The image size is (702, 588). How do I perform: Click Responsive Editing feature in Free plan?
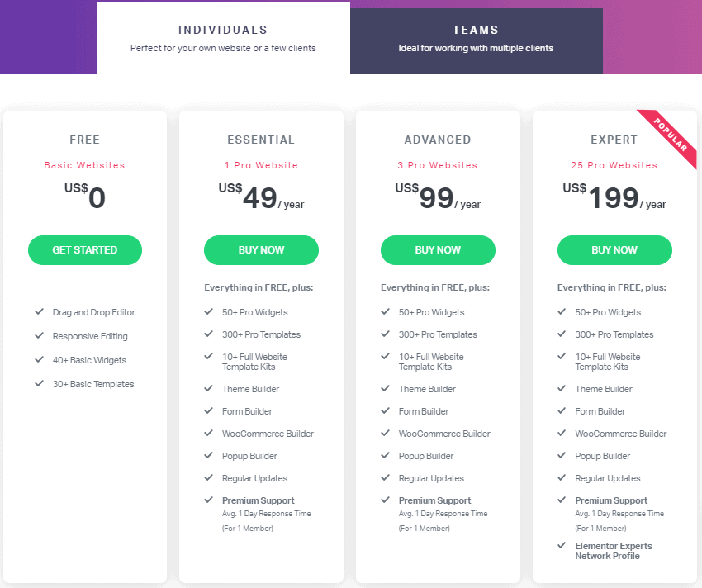point(90,336)
